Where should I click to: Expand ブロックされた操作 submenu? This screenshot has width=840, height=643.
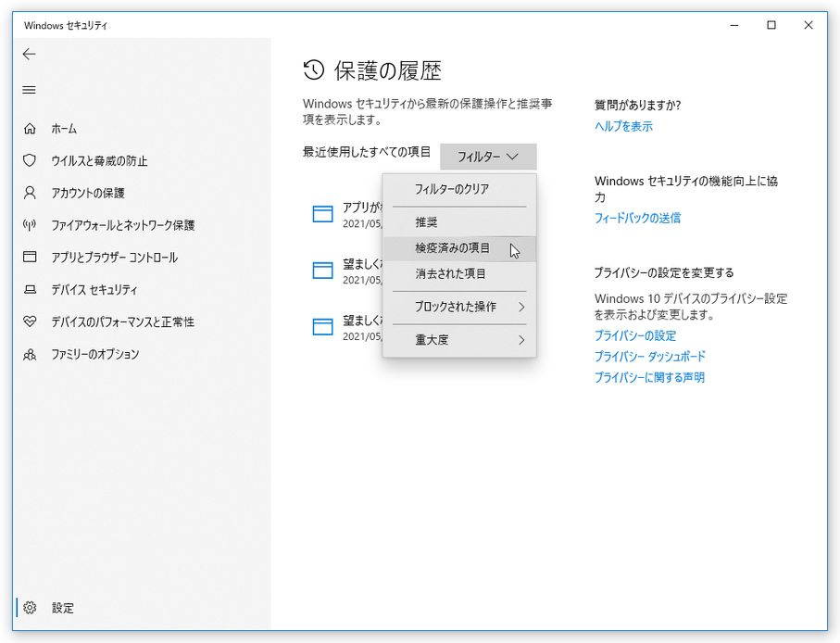[459, 307]
